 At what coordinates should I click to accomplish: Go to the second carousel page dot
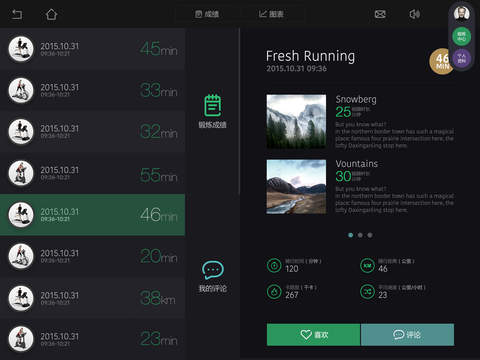[360, 235]
